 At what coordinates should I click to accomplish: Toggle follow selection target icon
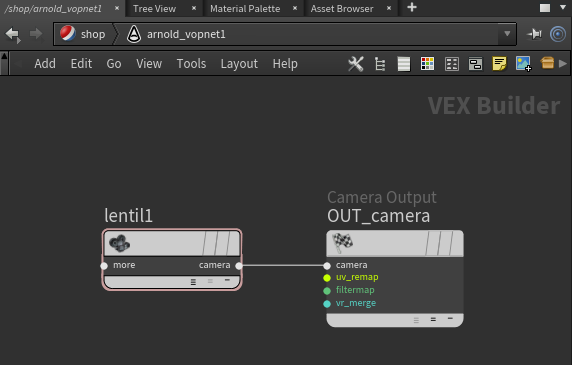pyautogui.click(x=558, y=34)
